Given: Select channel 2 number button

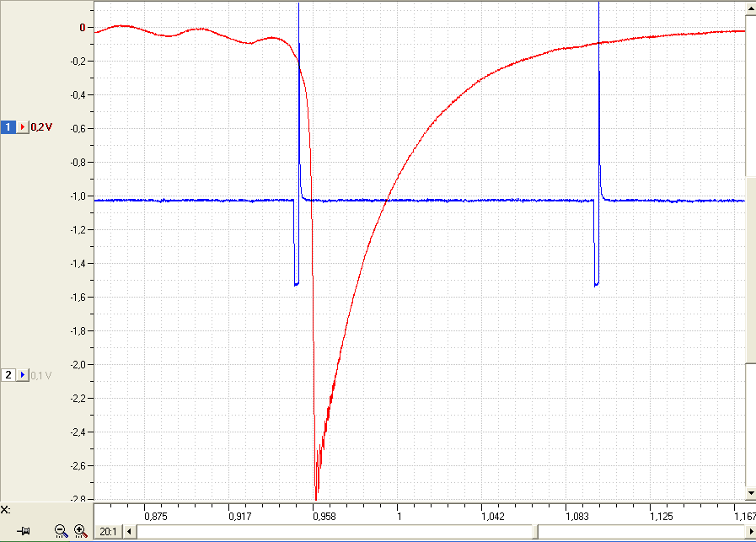Looking at the screenshot, I should click(8, 374).
